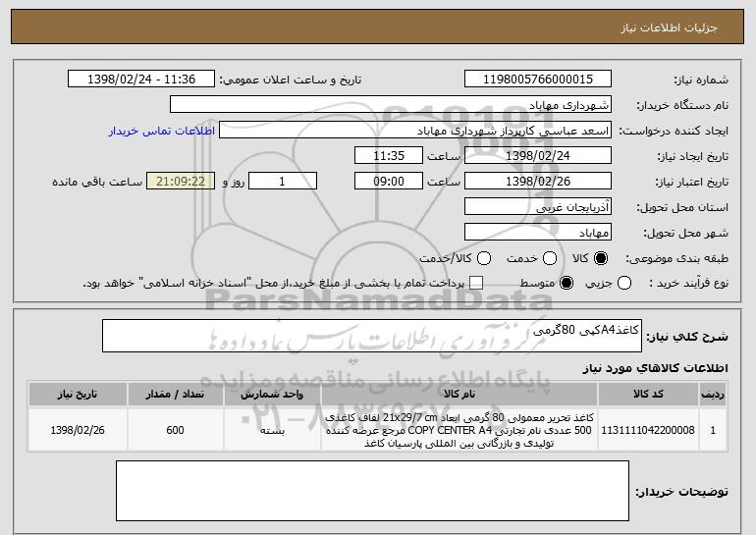Select the جزیی purchase type radio
The height and width of the screenshot is (535, 756).
pos(623,283)
